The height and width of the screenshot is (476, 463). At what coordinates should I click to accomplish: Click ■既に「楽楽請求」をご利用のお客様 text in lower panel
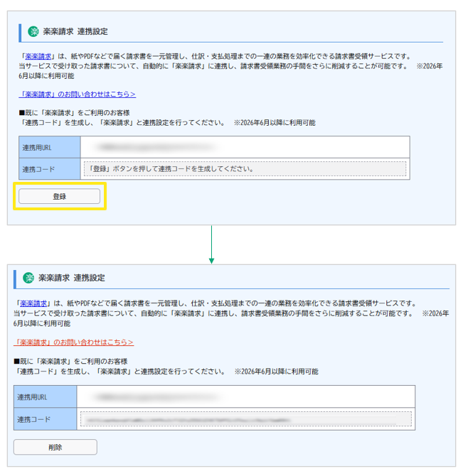point(70,361)
